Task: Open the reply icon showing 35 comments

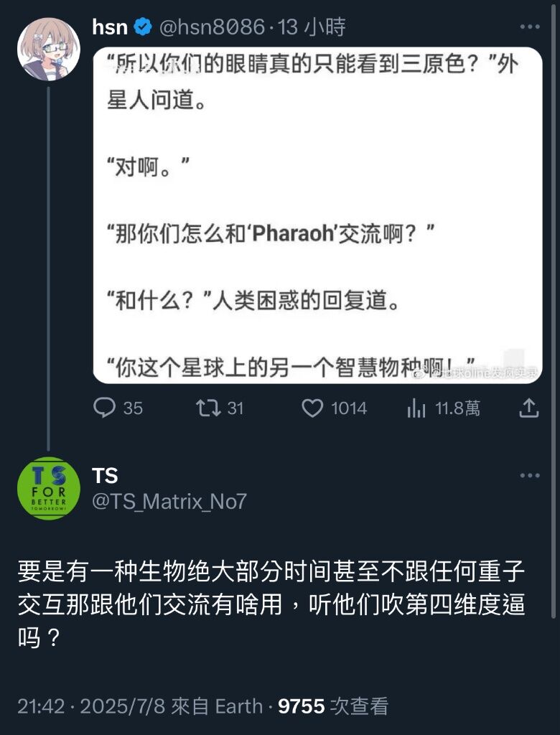Action: (104, 408)
